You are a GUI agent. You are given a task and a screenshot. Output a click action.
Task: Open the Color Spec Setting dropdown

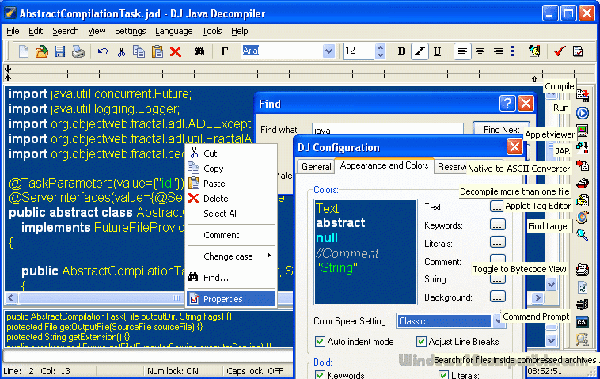[x=499, y=321]
